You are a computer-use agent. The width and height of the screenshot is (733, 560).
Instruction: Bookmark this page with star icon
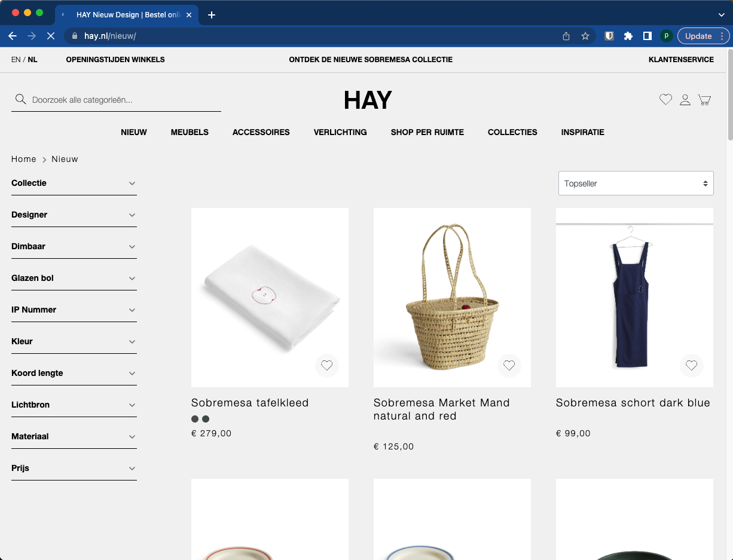(x=585, y=36)
